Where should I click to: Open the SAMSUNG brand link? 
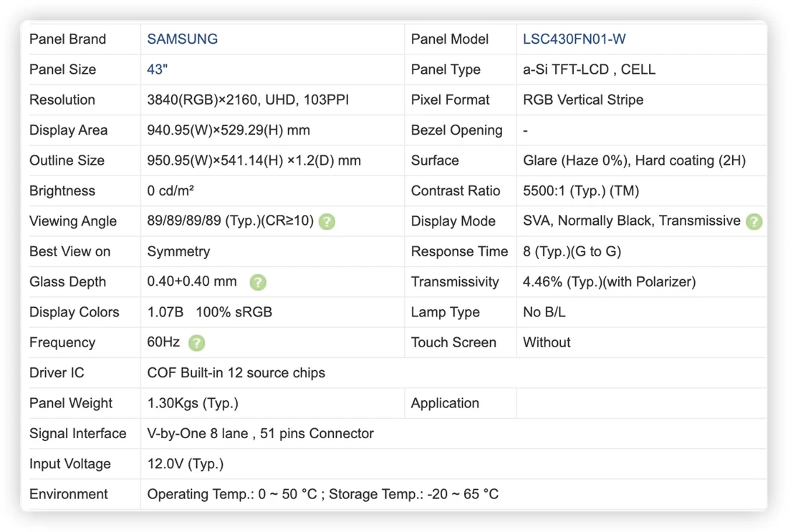point(182,39)
